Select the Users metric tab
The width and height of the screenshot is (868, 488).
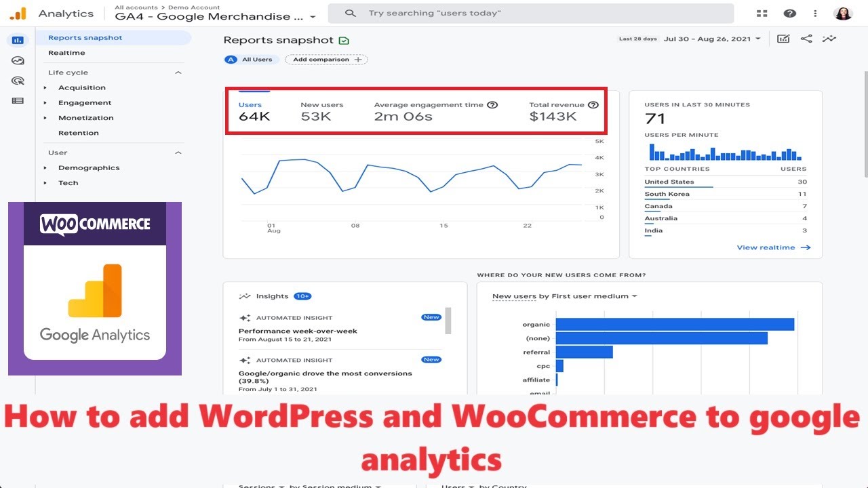pyautogui.click(x=254, y=111)
